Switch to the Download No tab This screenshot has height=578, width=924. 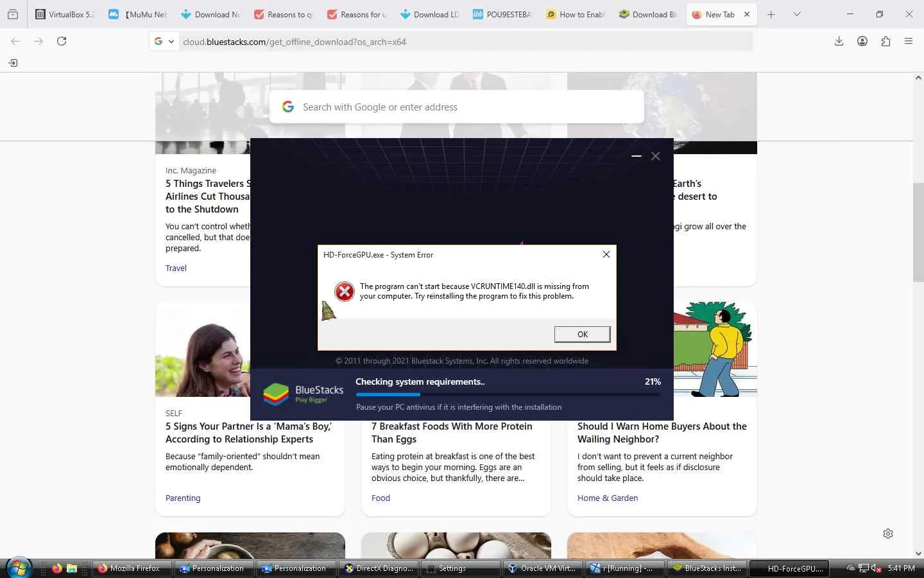[211, 14]
